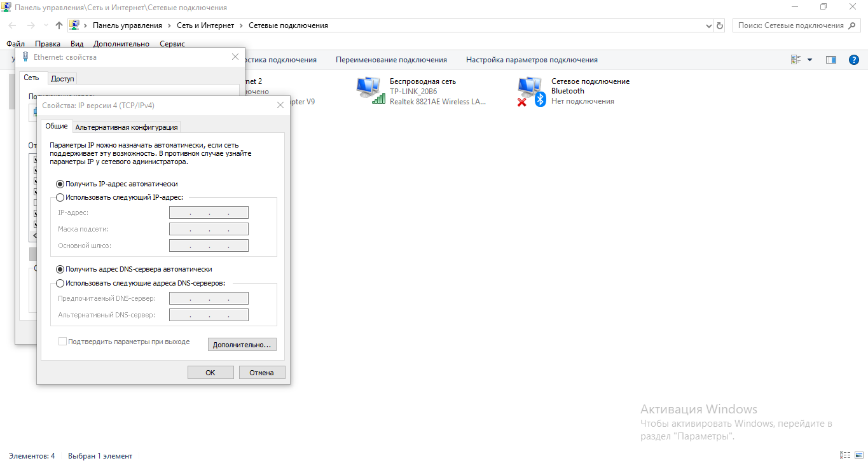Confirm IPv4 properties with OK
The width and height of the screenshot is (868, 463).
coord(210,373)
